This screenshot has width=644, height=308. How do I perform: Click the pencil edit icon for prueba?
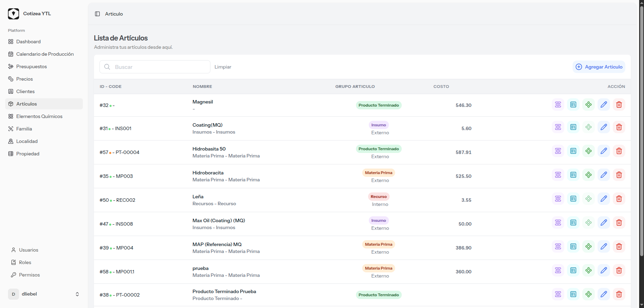[603, 270]
